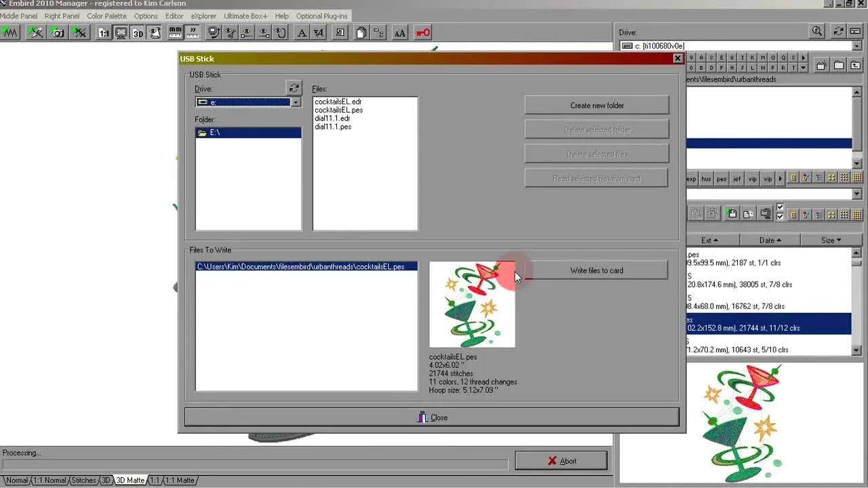Switch to the Stitches view tab
Viewport: 868px width, 488px height.
click(84, 481)
